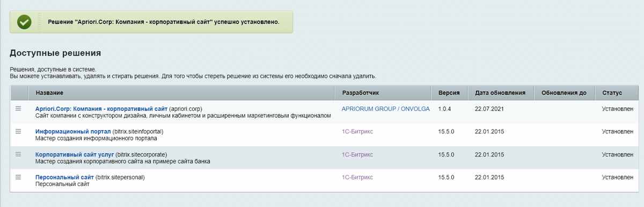Open the Apriori.Corp: Компания - корпоративный сайт link
Screen dimensions: 644x207
(102, 109)
